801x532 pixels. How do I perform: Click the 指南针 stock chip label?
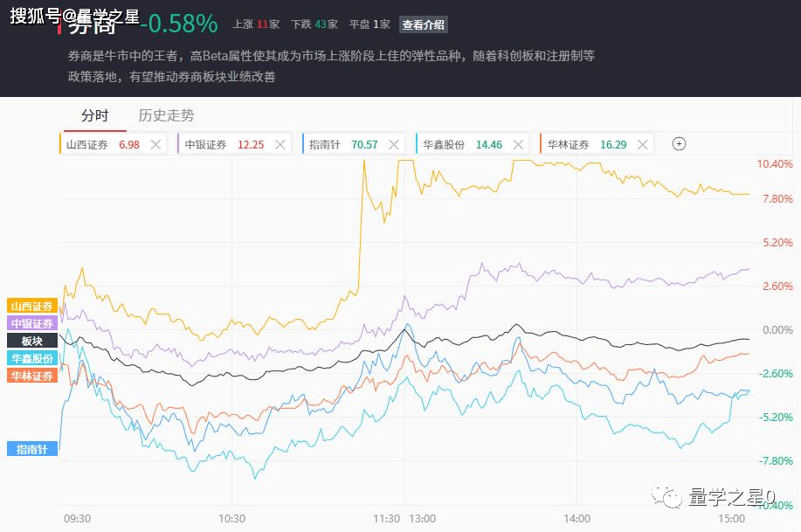click(324, 145)
